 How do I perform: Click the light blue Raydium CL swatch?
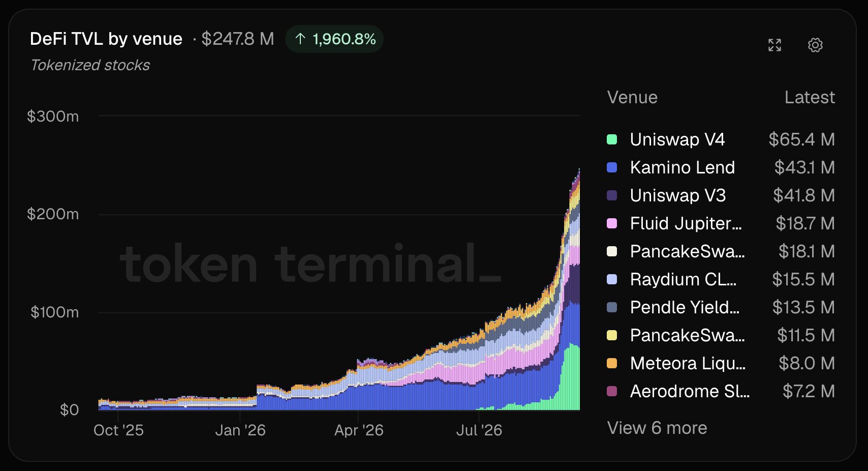[612, 279]
